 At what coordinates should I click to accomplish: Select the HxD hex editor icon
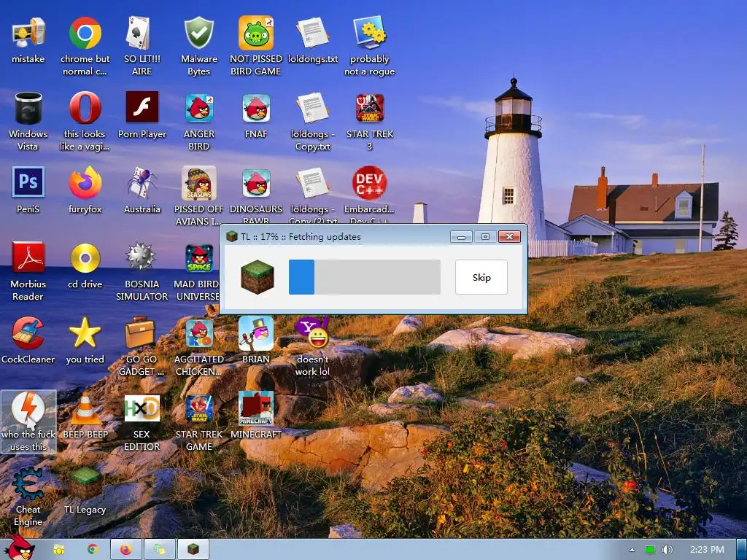click(142, 408)
